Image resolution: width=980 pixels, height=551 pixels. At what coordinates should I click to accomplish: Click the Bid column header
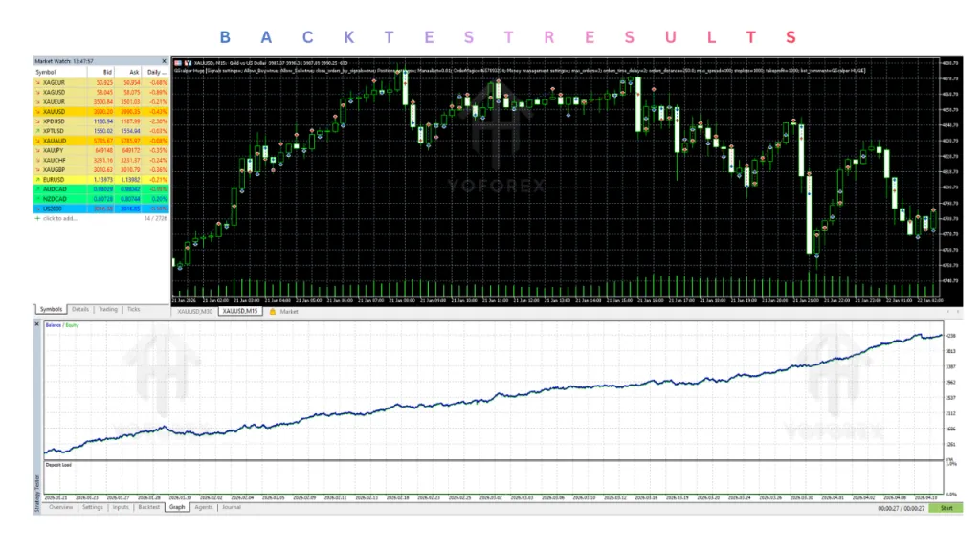pyautogui.click(x=100, y=73)
